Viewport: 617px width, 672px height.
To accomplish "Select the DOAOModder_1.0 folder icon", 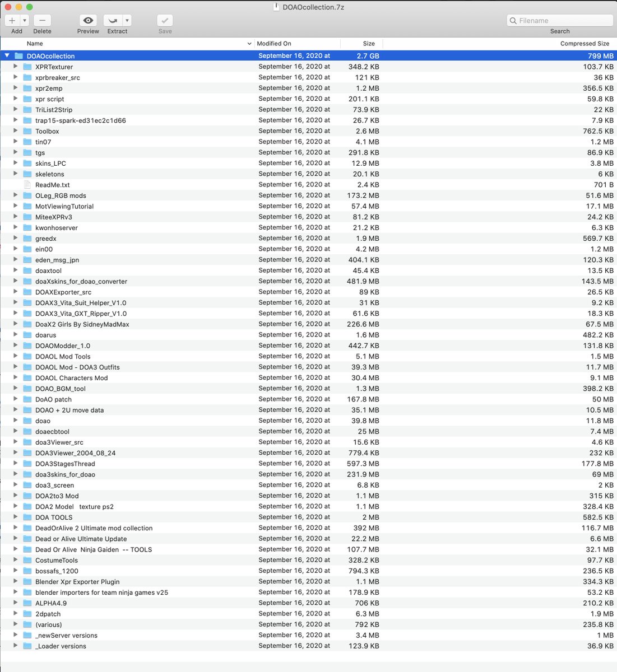I will tap(27, 346).
